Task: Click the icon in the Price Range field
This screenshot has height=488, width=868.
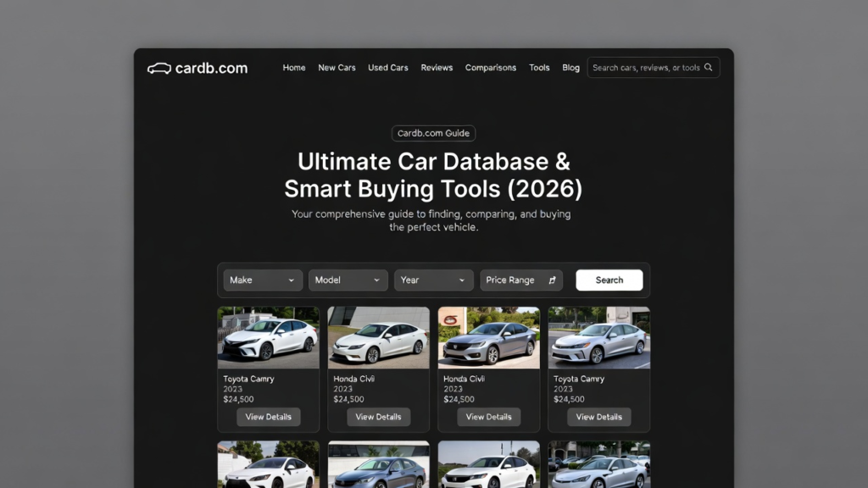Action: click(x=553, y=280)
